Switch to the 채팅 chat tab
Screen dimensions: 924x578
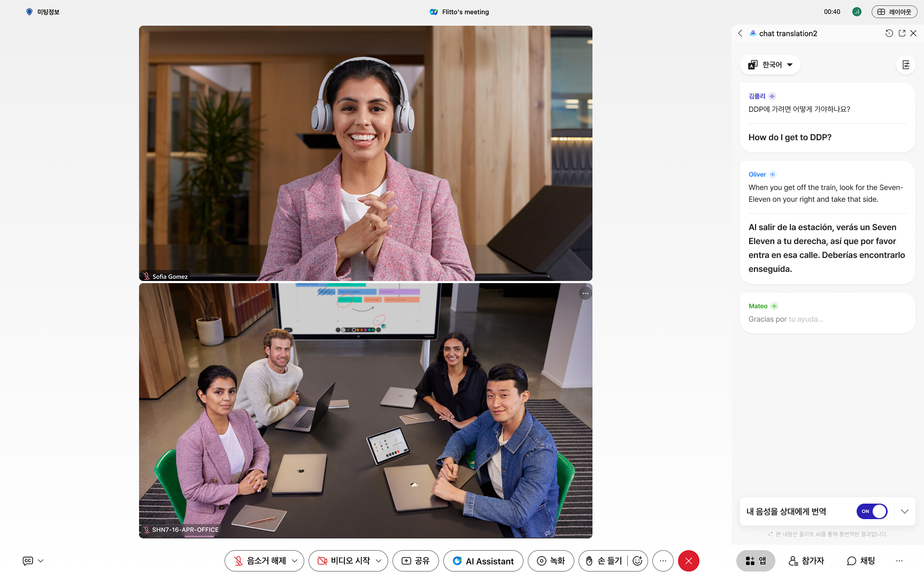tap(861, 561)
